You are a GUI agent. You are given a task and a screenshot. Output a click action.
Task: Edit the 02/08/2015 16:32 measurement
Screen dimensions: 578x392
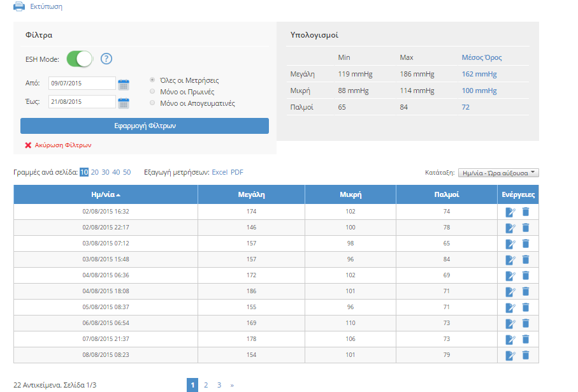510,212
